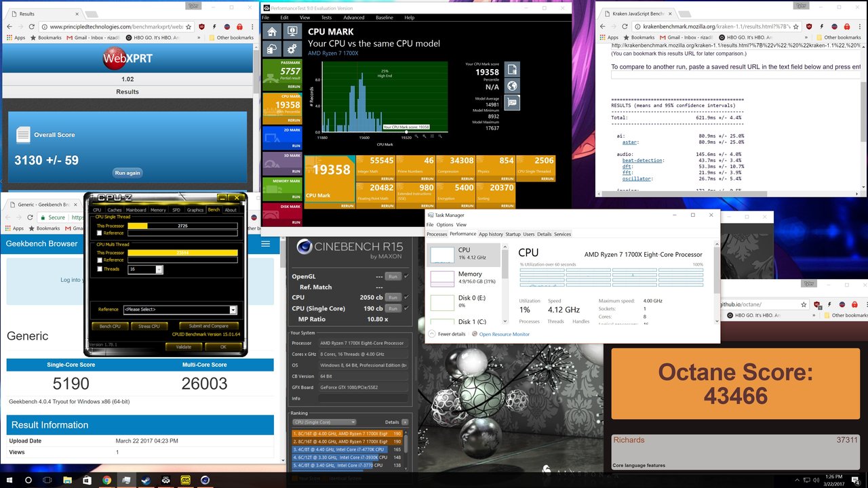
Task: Click the Bench CPU button in CPU-Z
Action: (x=111, y=326)
